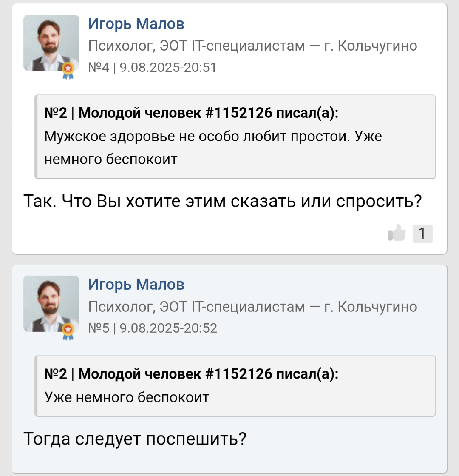Image resolution: width=459 pixels, height=476 pixels.
Task: Click the quoted text "Уже немного беспокоит" in post №5
Action: [x=127, y=397]
